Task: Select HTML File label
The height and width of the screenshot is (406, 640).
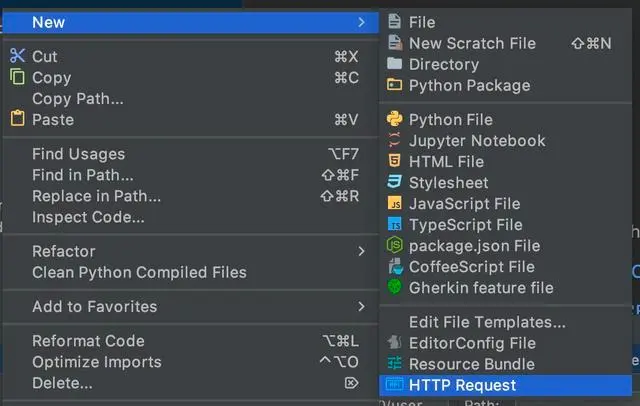Action: [446, 162]
